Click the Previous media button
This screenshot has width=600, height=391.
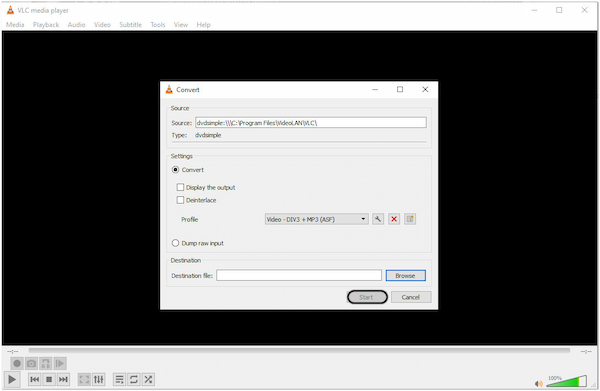point(34,379)
